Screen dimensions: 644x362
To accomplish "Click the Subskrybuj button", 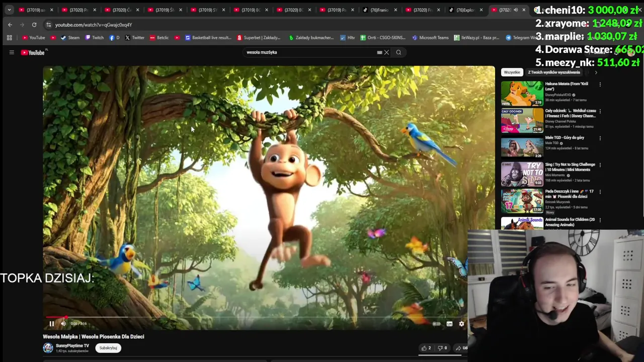I will [x=108, y=348].
